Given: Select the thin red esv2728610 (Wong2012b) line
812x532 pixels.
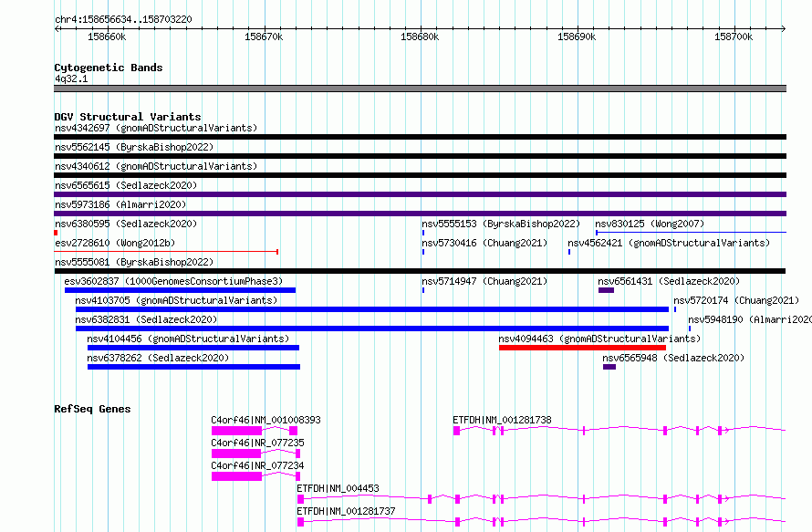Looking at the screenshot, I should coord(166,252).
